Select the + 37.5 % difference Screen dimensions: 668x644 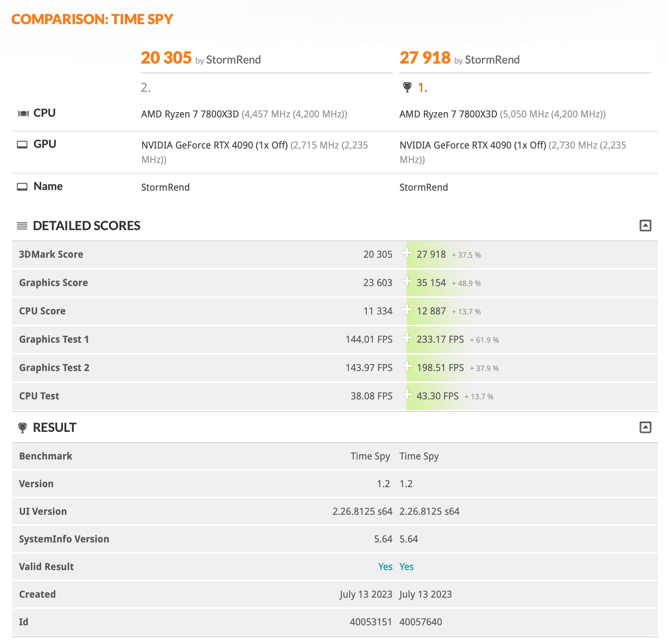point(466,255)
